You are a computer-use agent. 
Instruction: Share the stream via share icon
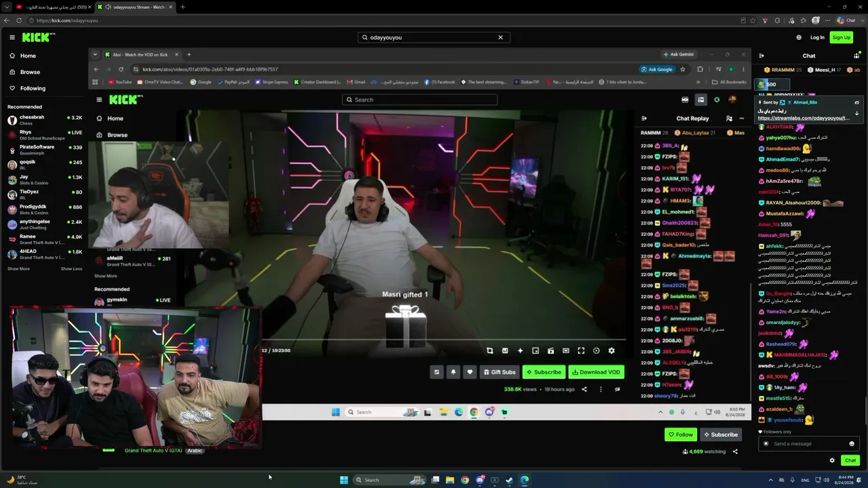tap(735, 451)
